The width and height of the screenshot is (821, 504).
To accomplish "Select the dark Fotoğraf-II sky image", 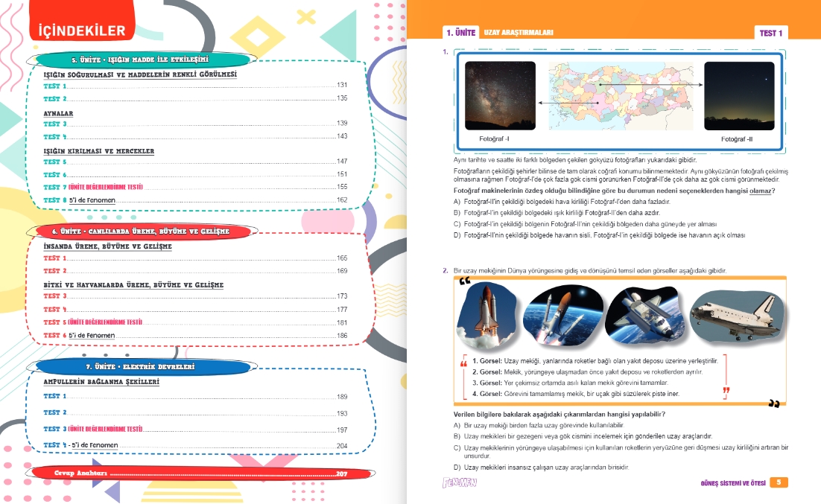I will (739, 96).
